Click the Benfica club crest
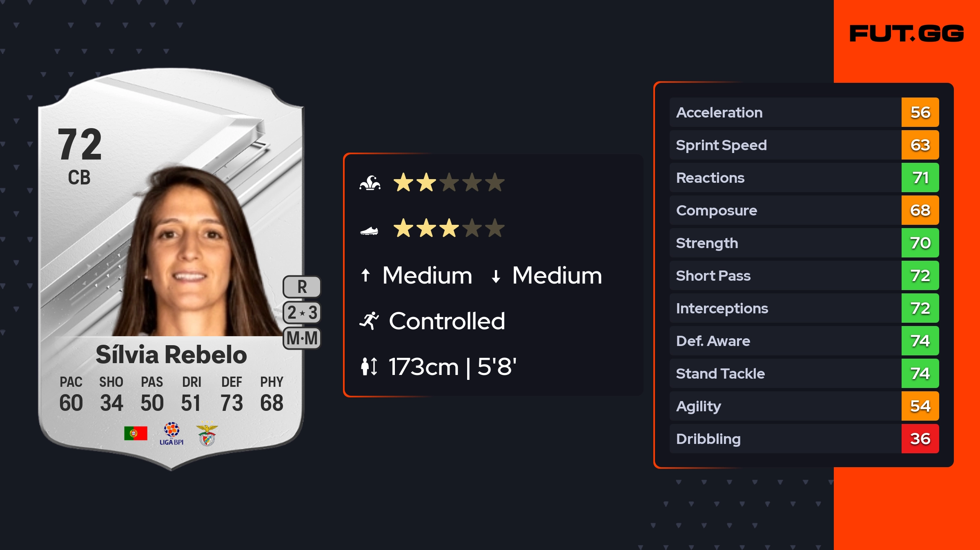980x550 pixels. click(207, 434)
